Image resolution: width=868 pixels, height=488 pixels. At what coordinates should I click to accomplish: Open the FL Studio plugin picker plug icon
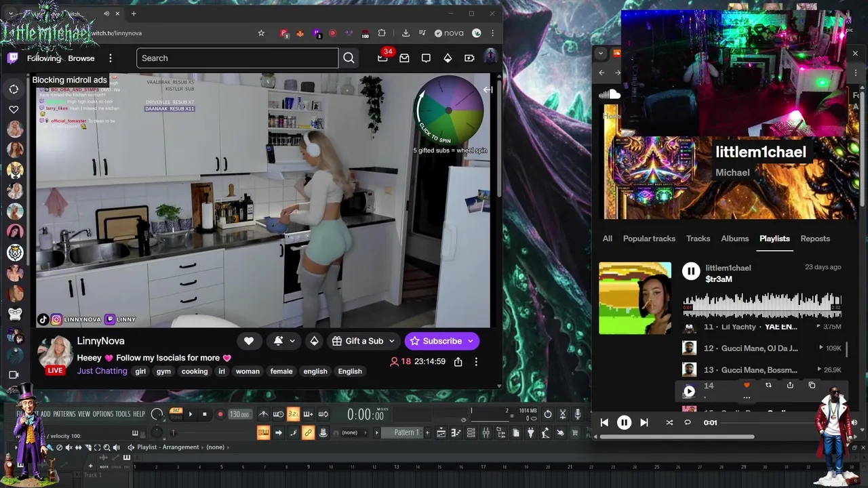tap(531, 432)
